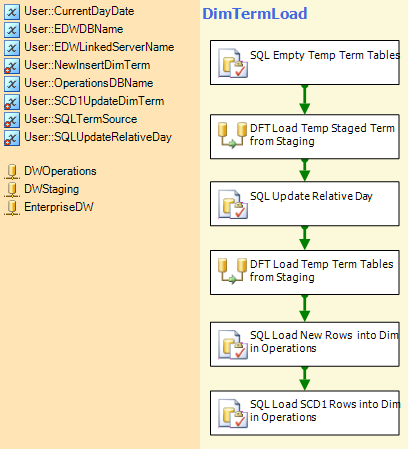The image size is (408, 449).
Task: Click the User::CurrentDayDate variable icon
Action: [12, 12]
